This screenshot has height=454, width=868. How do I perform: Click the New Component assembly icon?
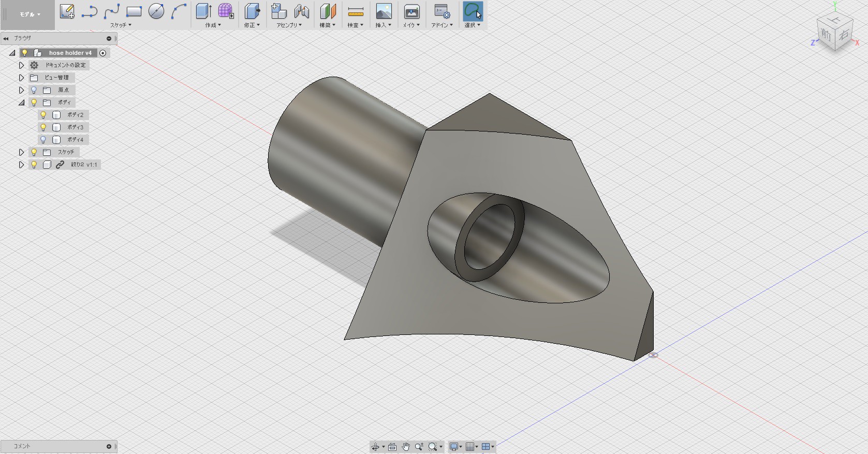pos(279,11)
